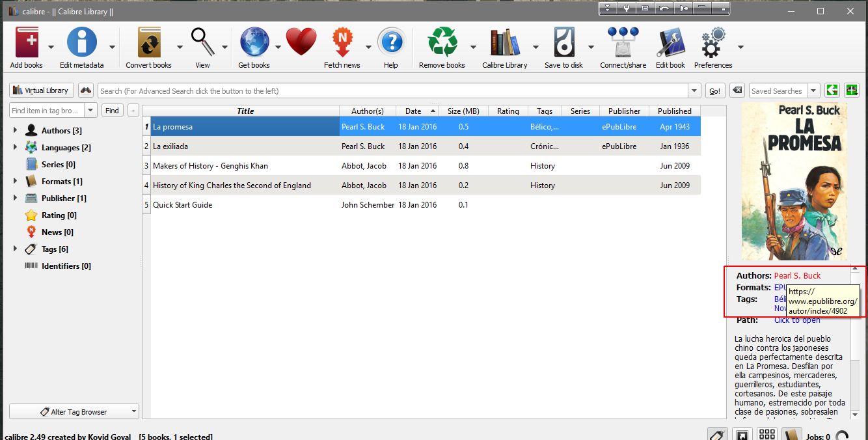
Task: Open Add books dropdown arrow
Action: (51, 47)
